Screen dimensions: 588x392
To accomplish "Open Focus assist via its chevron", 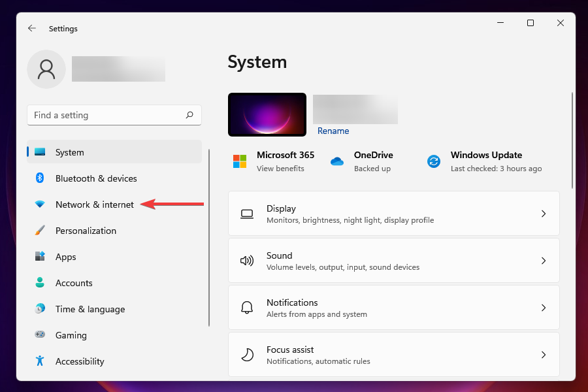I will pos(544,355).
